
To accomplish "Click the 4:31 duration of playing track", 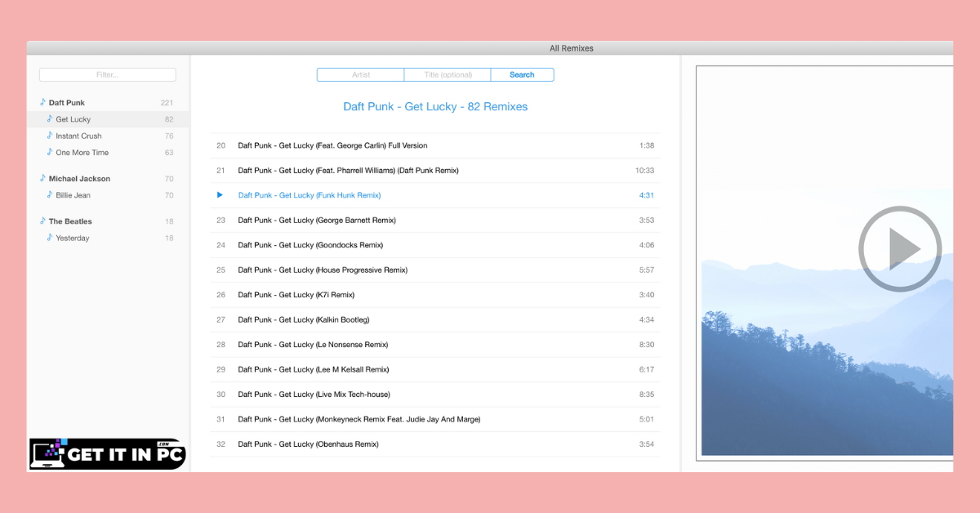I will (647, 195).
